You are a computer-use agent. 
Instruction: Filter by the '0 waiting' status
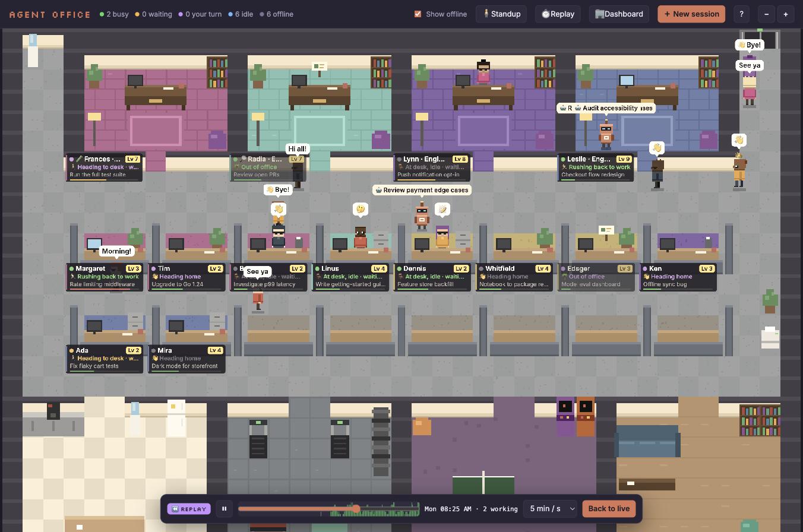click(153, 14)
